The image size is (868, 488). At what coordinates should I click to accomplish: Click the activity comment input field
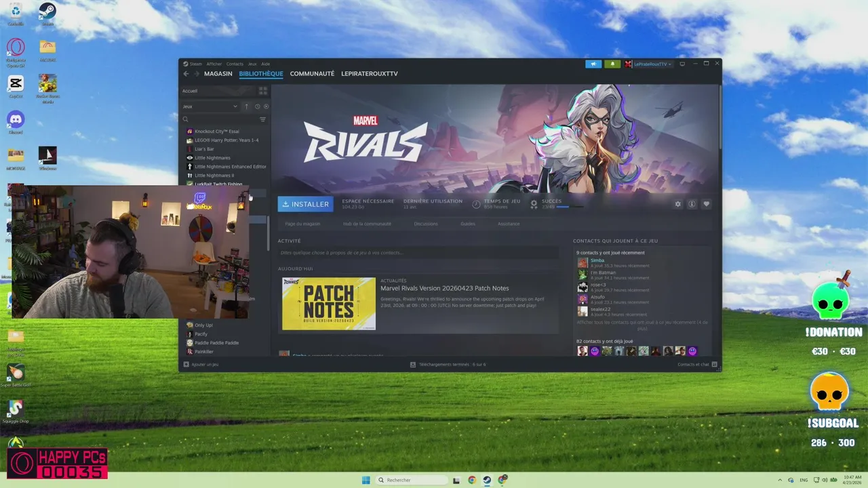click(x=418, y=253)
